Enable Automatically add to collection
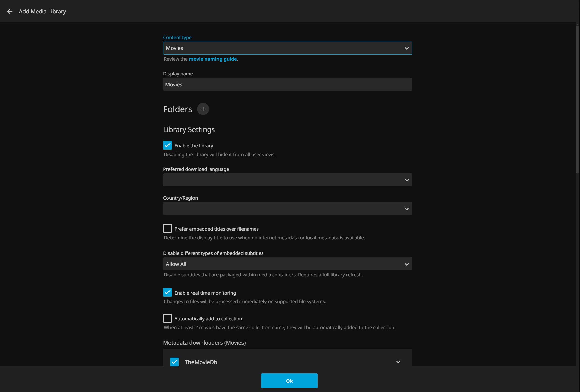 click(167, 318)
